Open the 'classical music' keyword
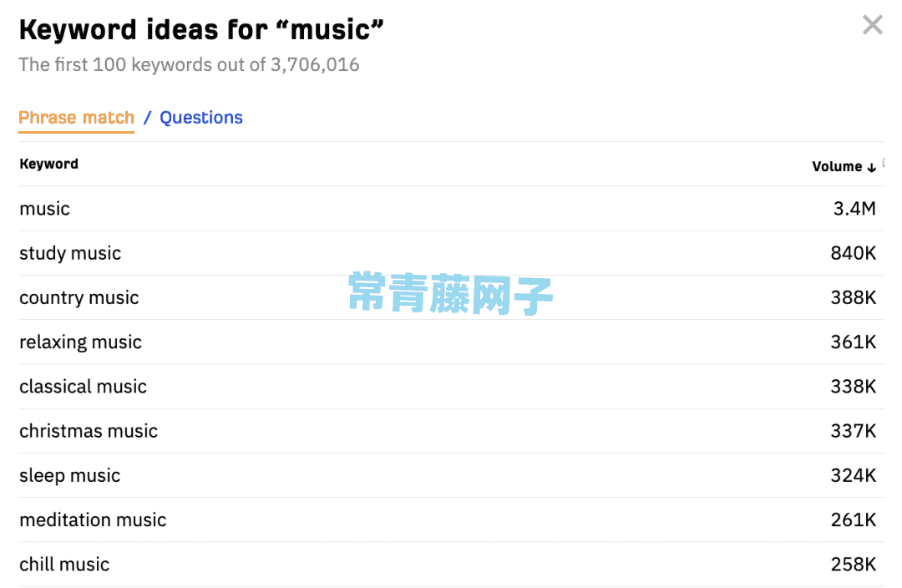 point(83,387)
